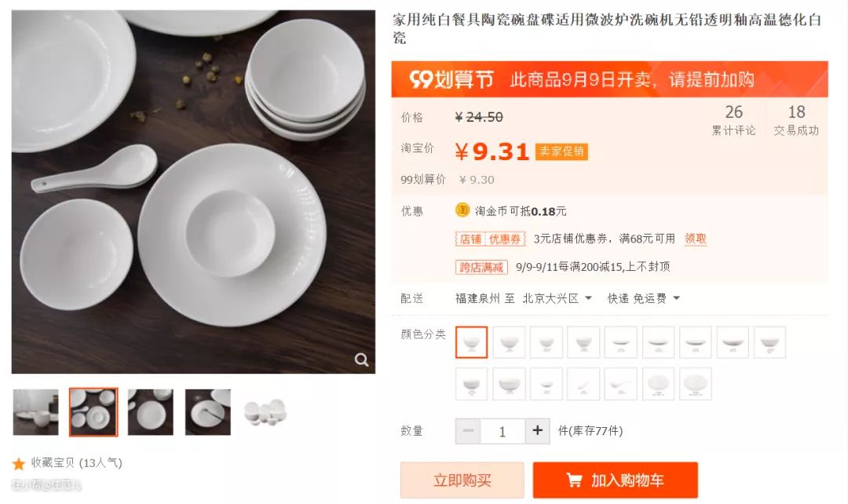
Task: Click the magnifier icon on the product image
Action: [x=361, y=360]
